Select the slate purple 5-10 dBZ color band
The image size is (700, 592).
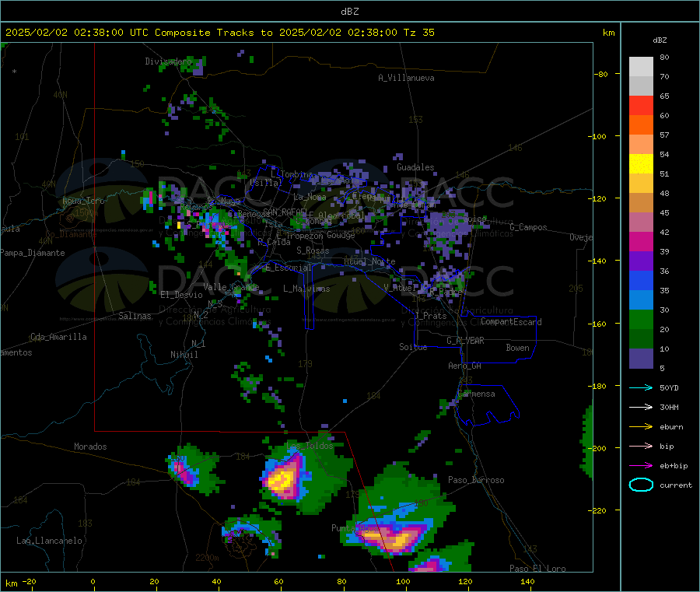click(x=641, y=359)
